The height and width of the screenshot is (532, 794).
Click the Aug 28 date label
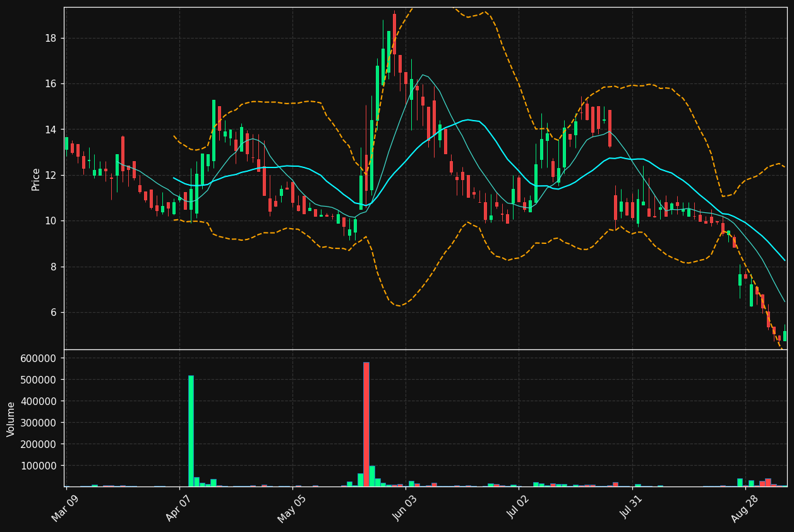click(744, 508)
